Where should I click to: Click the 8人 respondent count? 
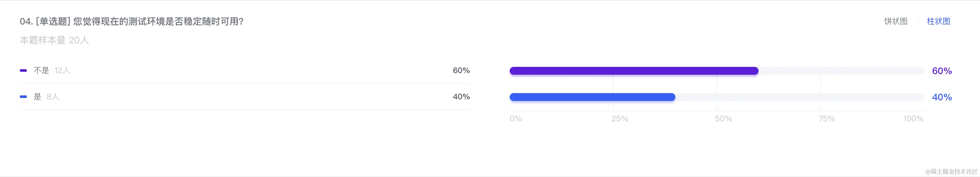click(53, 97)
